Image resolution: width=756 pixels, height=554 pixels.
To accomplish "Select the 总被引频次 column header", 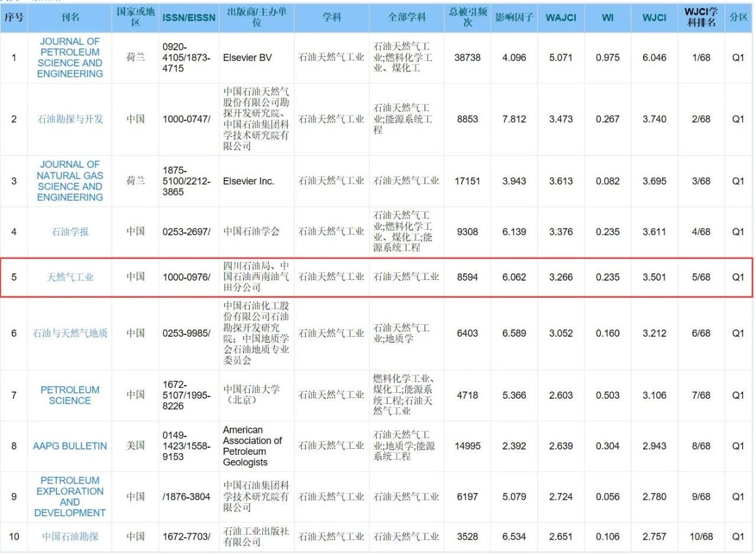I will 467,18.
